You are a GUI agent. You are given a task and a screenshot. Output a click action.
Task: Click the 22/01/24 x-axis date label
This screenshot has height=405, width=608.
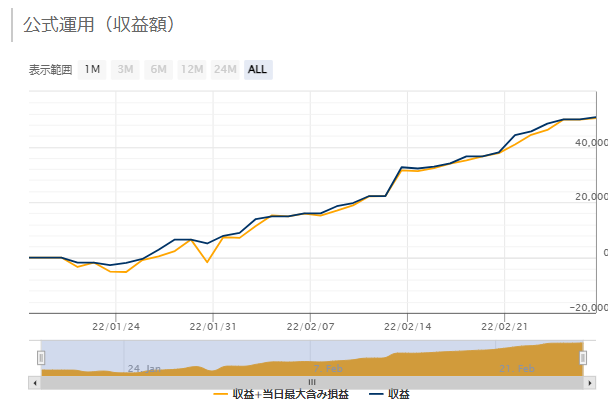pyautogui.click(x=116, y=327)
